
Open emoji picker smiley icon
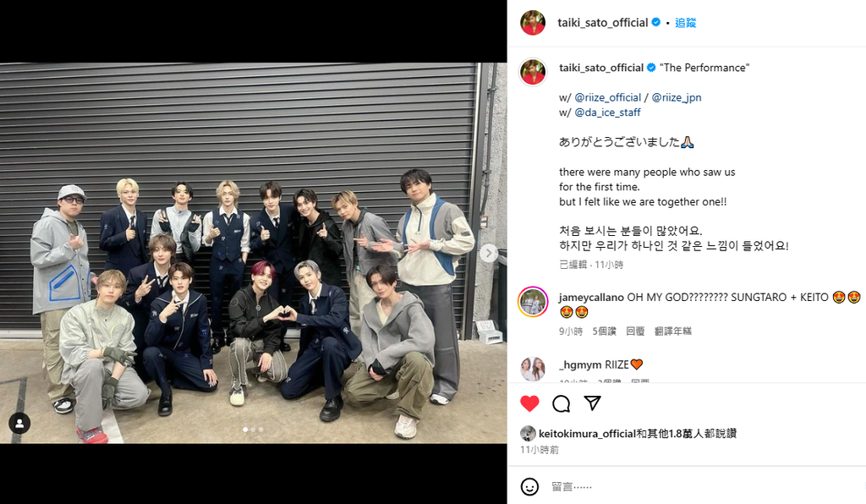tap(529, 486)
